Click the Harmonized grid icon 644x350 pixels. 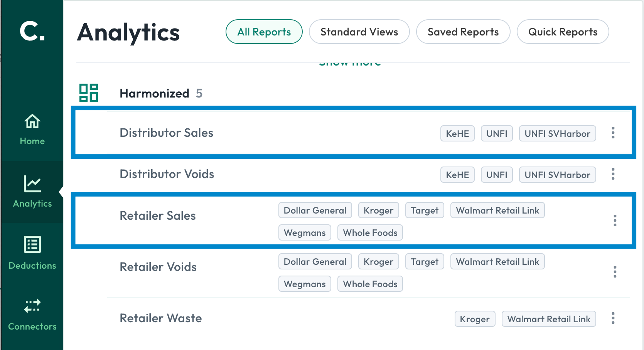point(89,93)
